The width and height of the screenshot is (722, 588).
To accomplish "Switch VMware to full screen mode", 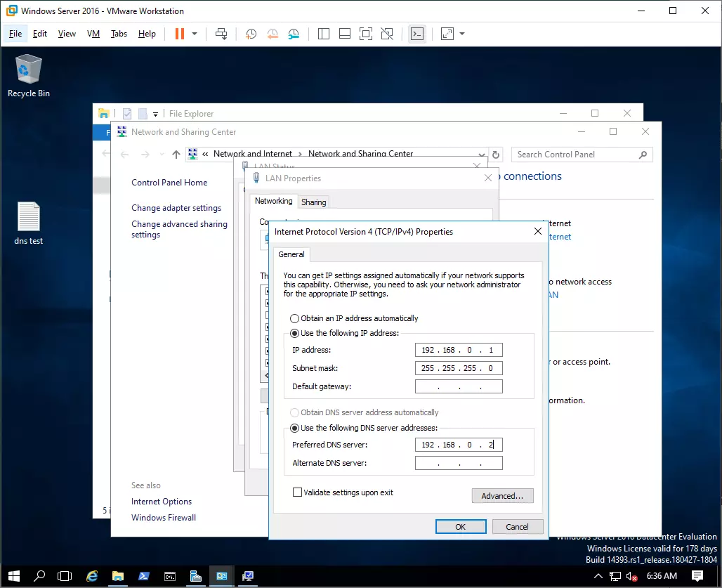I will (366, 34).
